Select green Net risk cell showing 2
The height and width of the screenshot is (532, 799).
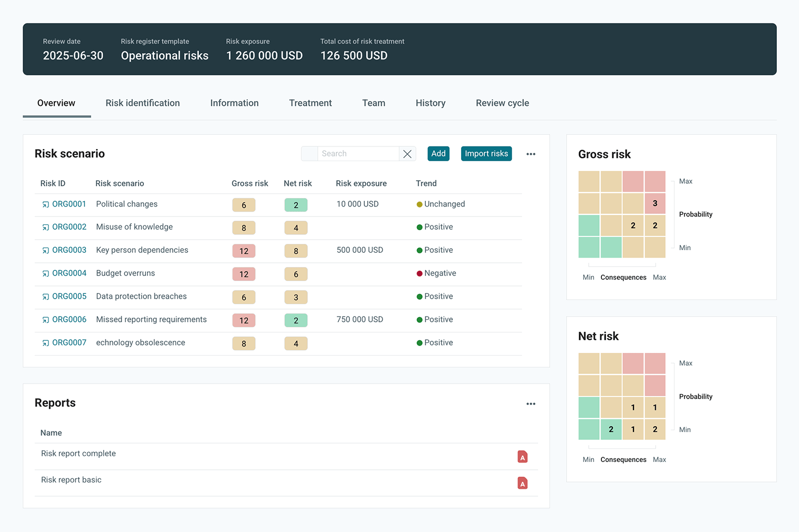point(611,429)
